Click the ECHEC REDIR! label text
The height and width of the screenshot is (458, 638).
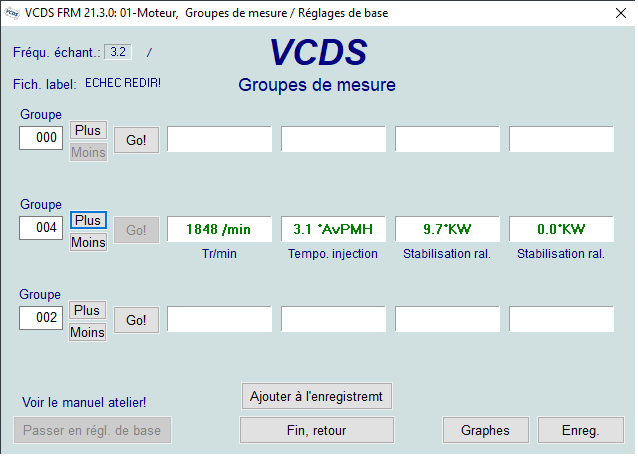pos(123,83)
